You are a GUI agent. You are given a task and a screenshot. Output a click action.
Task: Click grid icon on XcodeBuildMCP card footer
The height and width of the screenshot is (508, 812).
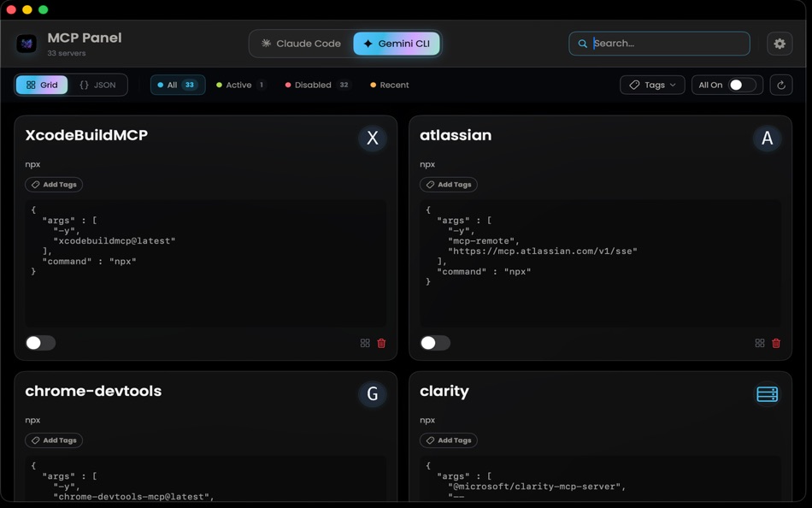[365, 343]
